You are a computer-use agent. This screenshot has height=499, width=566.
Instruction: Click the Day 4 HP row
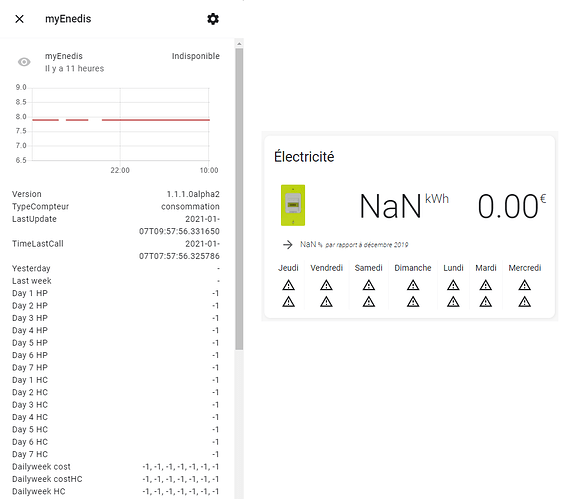(116, 330)
